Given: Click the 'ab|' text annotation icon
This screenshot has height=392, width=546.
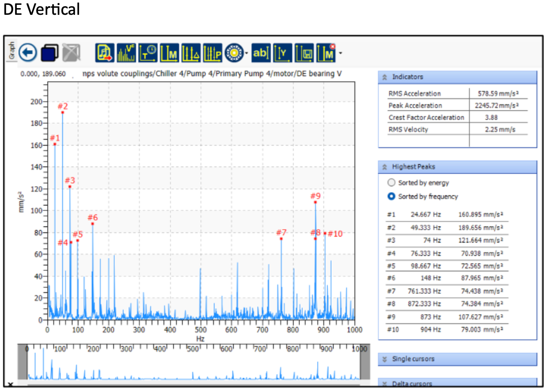Looking at the screenshot, I should click(261, 53).
